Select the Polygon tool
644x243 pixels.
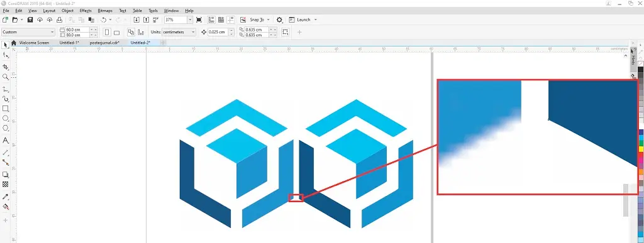coord(5,128)
